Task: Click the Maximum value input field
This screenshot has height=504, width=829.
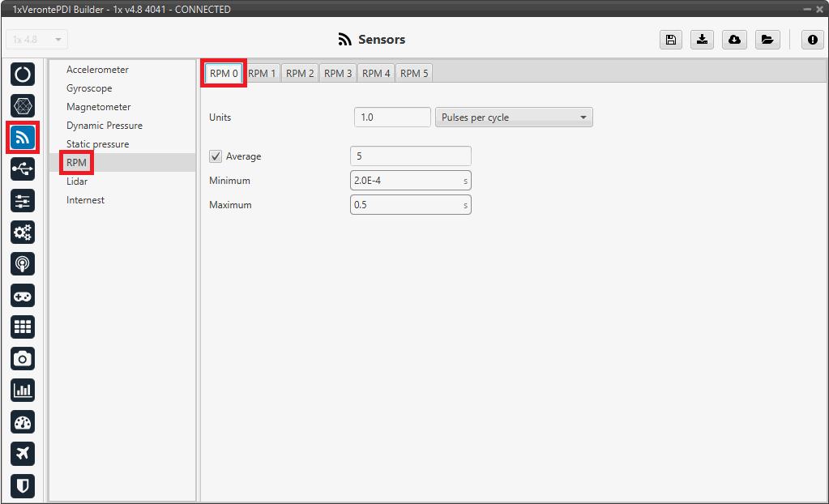Action: click(x=405, y=205)
